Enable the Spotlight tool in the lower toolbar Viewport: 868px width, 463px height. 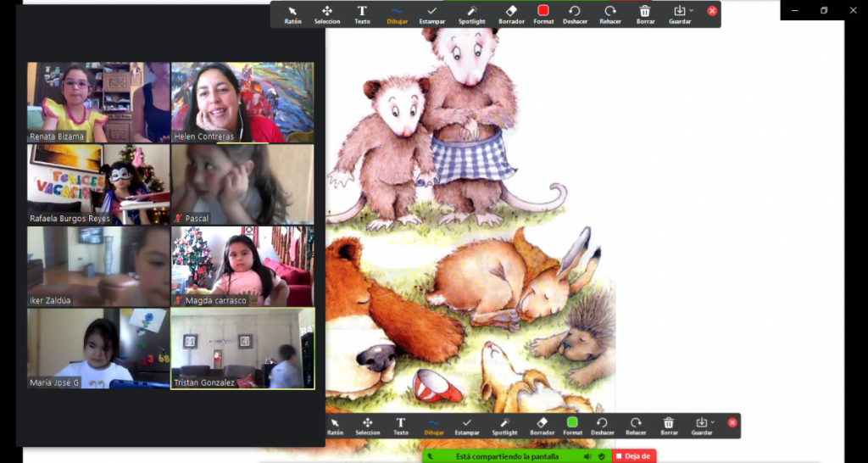pos(504,426)
